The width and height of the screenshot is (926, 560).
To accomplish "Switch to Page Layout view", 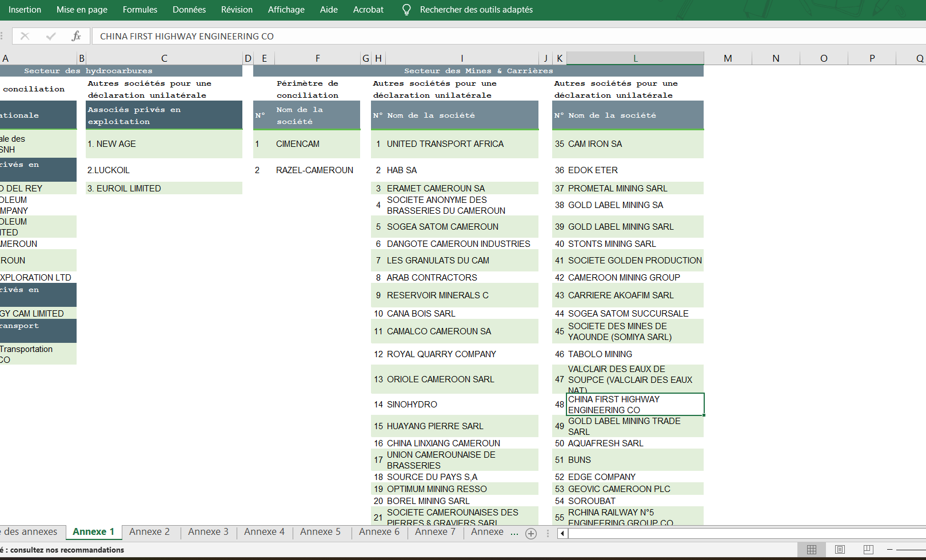I will [840, 550].
